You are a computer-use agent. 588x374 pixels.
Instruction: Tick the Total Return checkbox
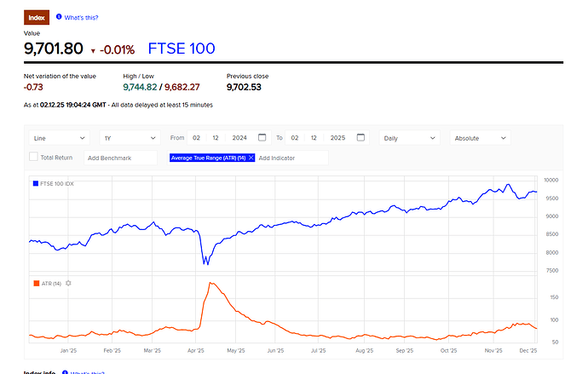[33, 157]
